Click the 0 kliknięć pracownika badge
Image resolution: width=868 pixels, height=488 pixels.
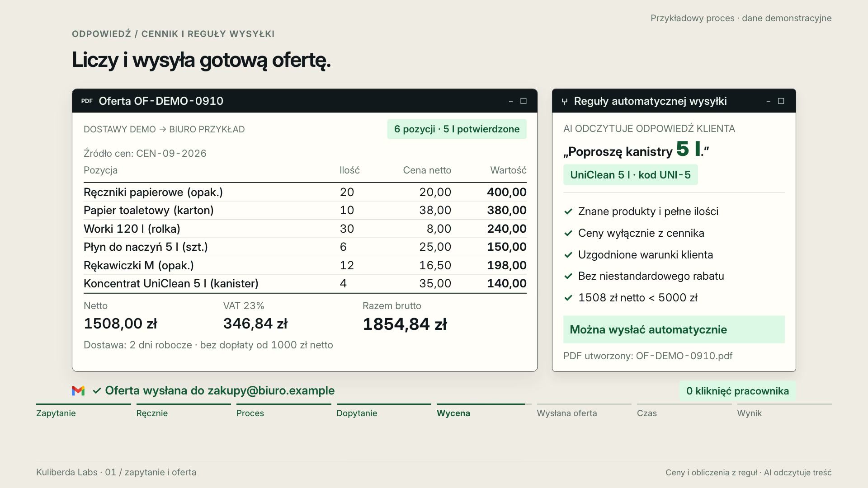tap(737, 391)
